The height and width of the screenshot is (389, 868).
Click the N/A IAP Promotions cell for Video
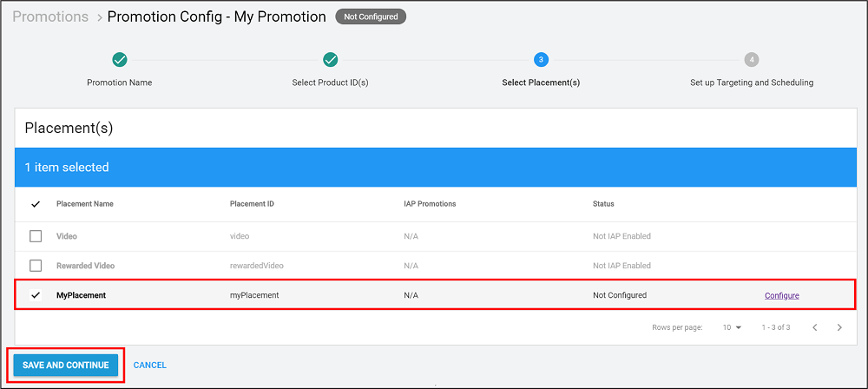(x=411, y=236)
